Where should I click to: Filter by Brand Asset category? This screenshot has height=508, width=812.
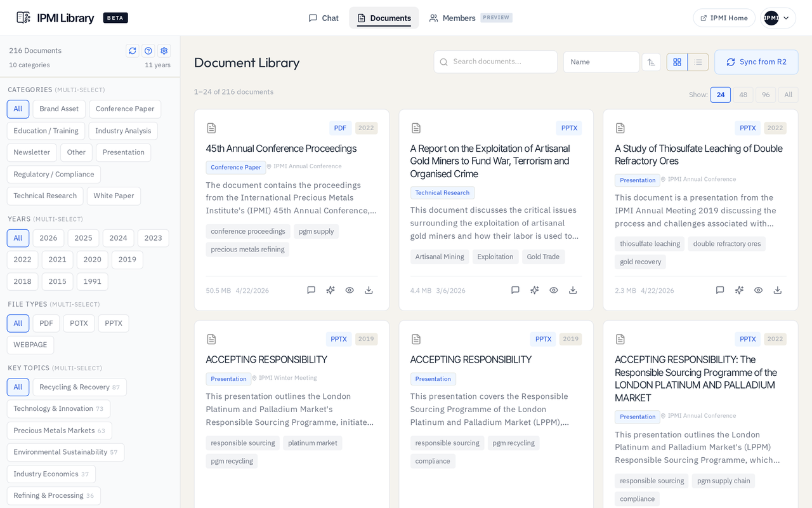(59, 109)
